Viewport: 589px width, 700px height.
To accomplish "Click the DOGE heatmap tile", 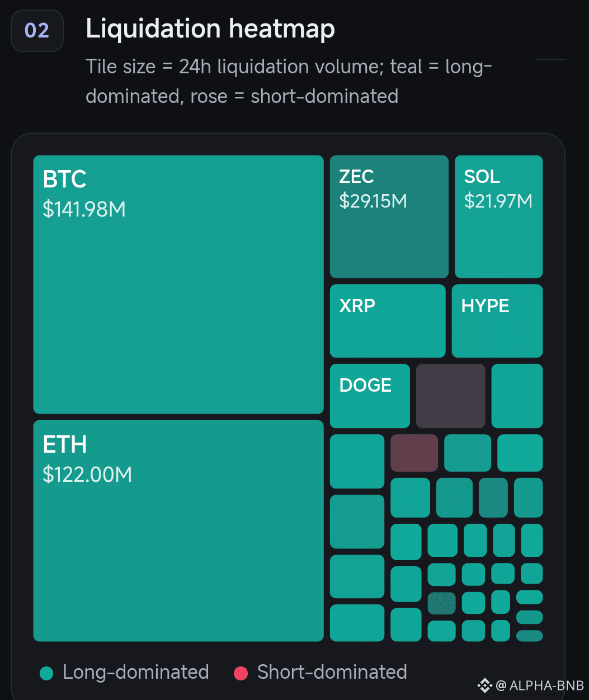I will click(x=370, y=396).
